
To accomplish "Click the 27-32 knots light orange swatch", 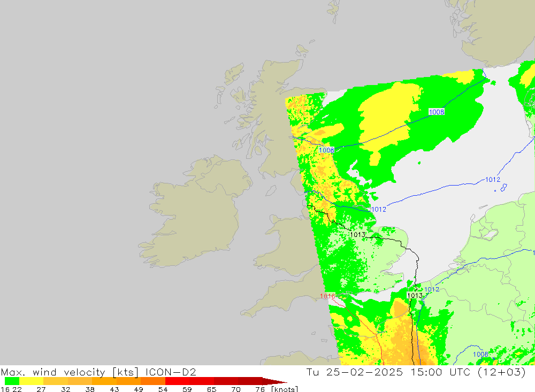I will click(56, 381).
